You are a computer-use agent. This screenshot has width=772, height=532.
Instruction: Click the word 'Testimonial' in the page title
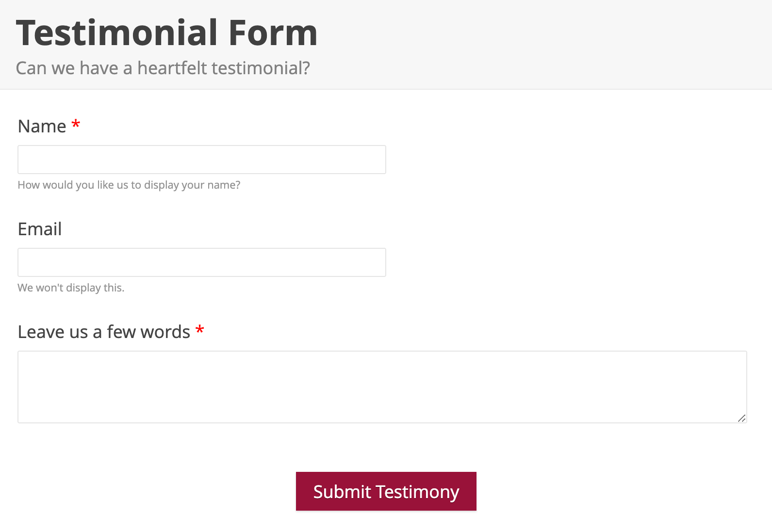coord(117,33)
